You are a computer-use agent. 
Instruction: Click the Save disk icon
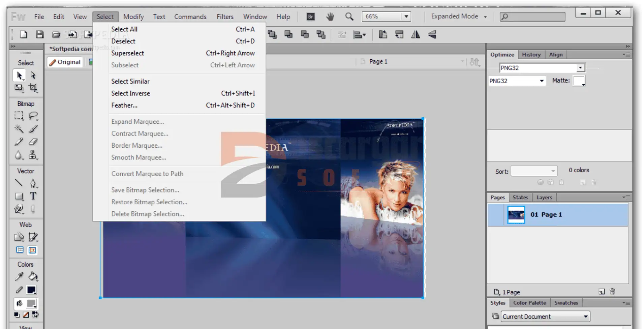40,34
